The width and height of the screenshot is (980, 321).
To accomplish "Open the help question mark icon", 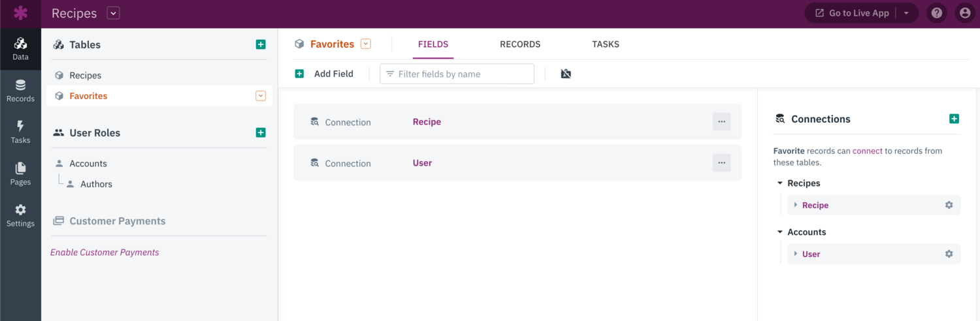I will (x=937, y=13).
